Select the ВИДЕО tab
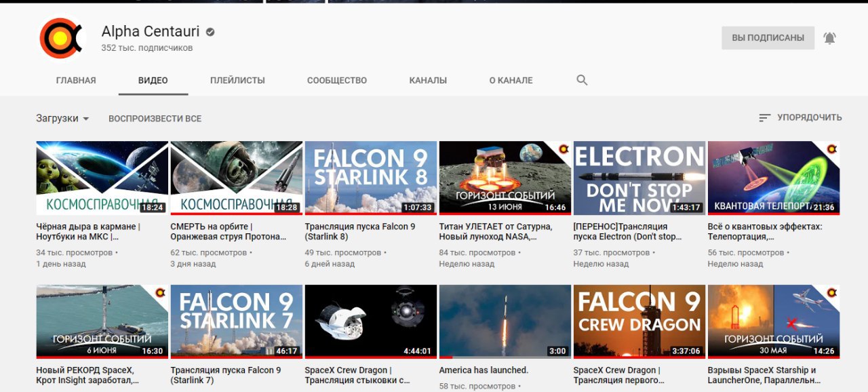Screen dimensions: 868x392 [153, 80]
